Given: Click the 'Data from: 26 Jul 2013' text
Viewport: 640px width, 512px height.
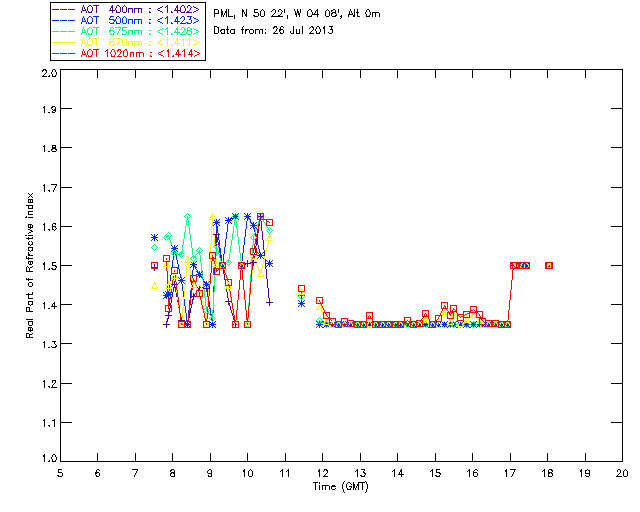Looking at the screenshot, I should click(273, 31).
